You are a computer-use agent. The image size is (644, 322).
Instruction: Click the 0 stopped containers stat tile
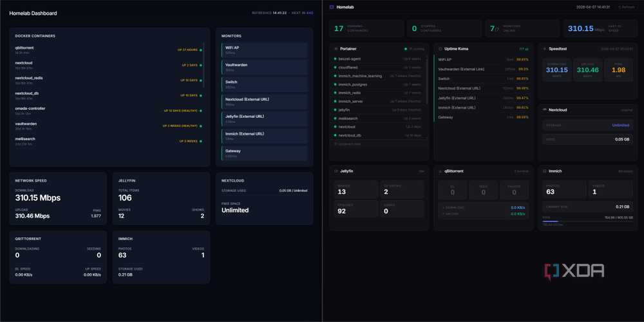444,28
